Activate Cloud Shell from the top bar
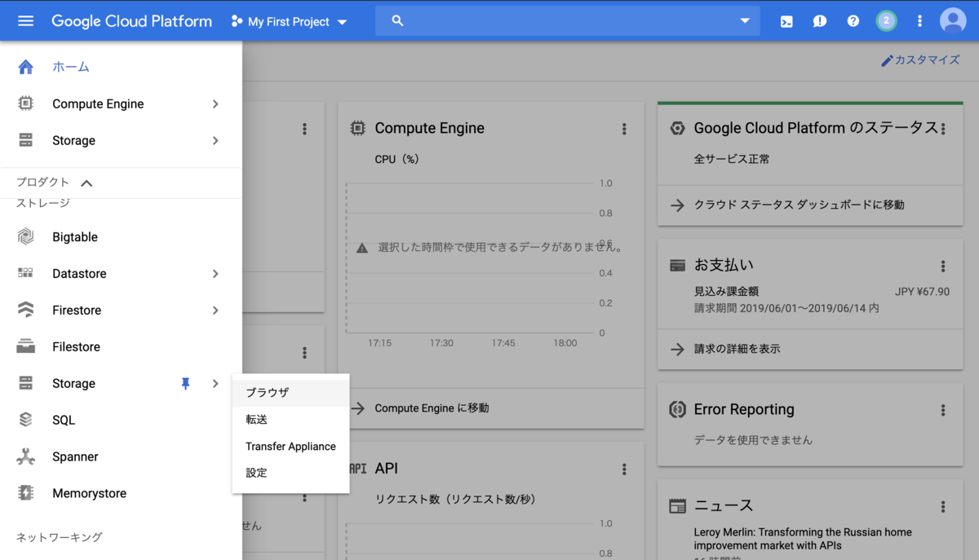This screenshot has width=979, height=560. pyautogui.click(x=786, y=21)
